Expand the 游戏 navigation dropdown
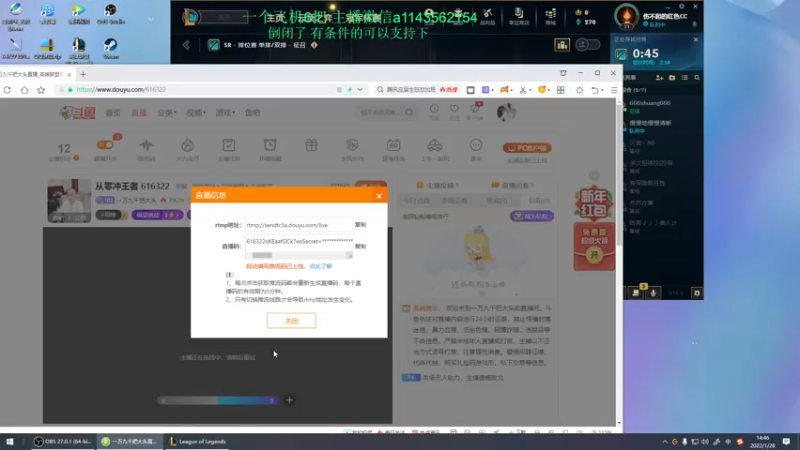The image size is (800, 450). pyautogui.click(x=225, y=113)
